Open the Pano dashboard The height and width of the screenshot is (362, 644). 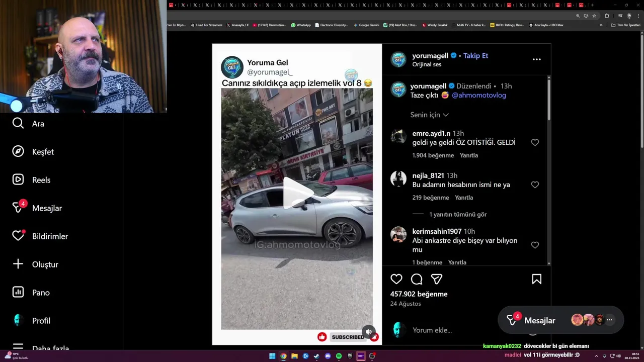(x=31, y=292)
